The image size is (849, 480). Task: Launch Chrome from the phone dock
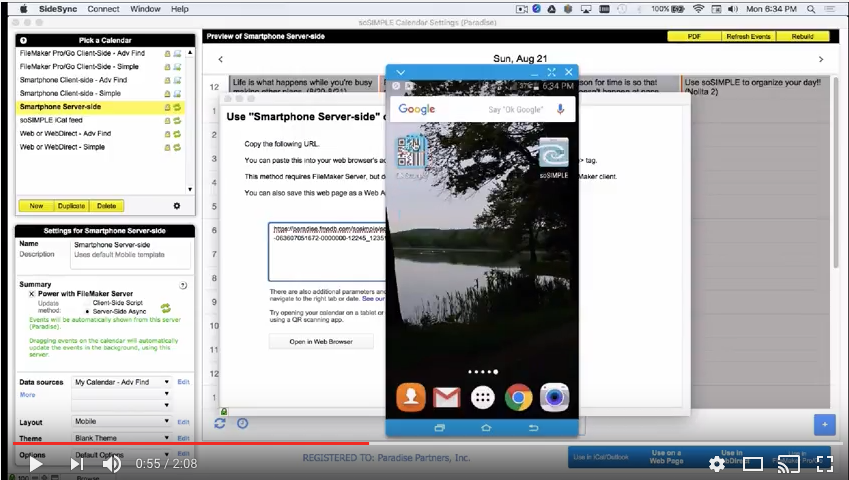click(518, 398)
